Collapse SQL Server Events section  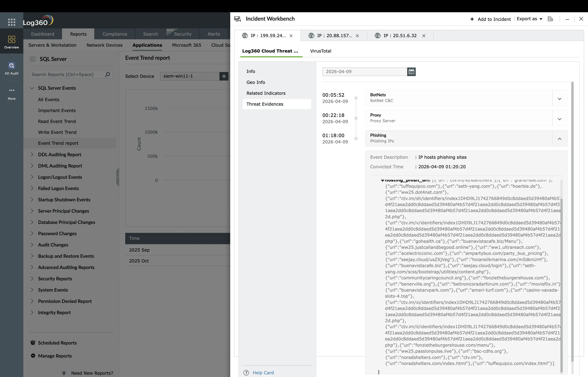pyautogui.click(x=32, y=88)
